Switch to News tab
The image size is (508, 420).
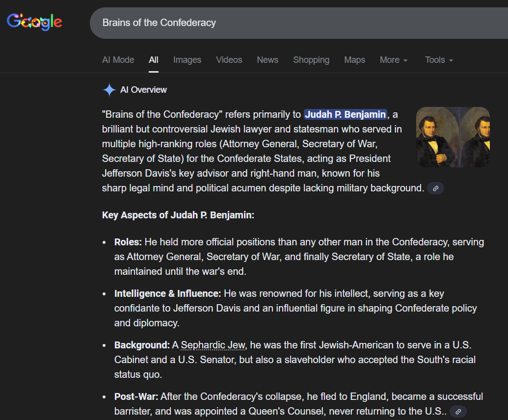pos(267,60)
